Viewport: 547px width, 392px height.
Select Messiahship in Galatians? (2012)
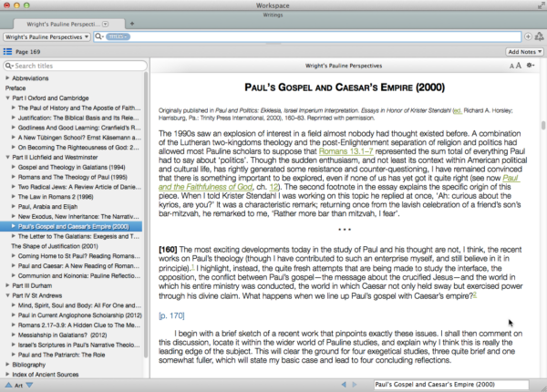tap(62, 335)
